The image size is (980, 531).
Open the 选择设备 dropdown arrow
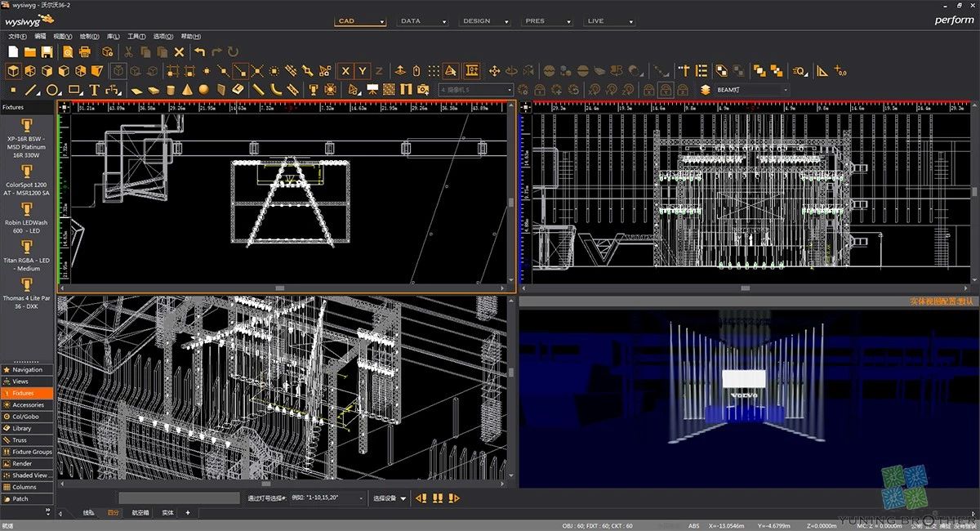tap(403, 498)
